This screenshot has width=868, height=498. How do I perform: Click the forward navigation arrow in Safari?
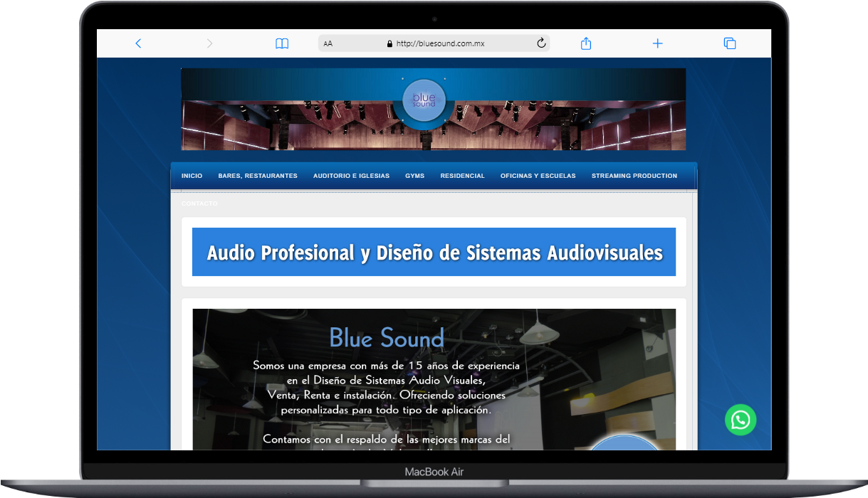(x=209, y=43)
